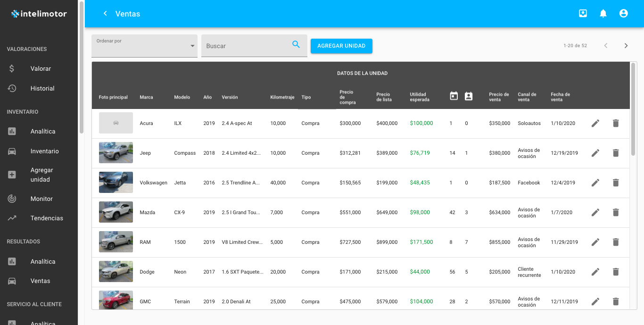Delete the GMC Terrain row

pyautogui.click(x=615, y=301)
